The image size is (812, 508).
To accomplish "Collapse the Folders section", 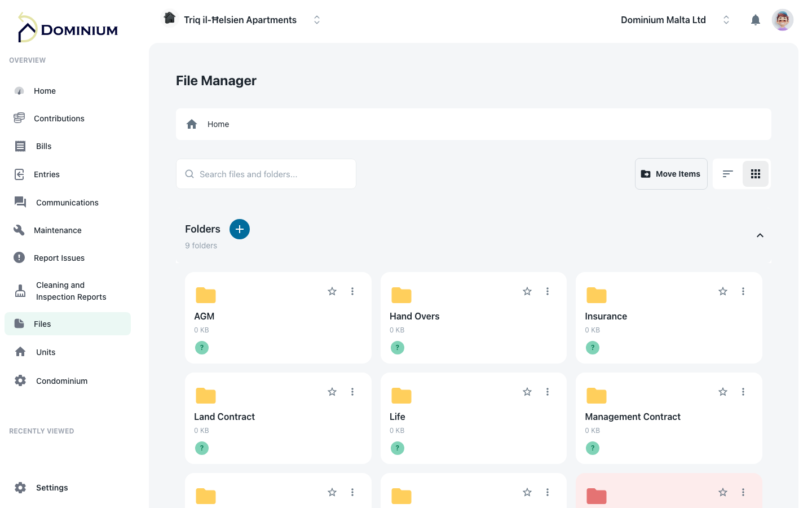I will (x=760, y=235).
